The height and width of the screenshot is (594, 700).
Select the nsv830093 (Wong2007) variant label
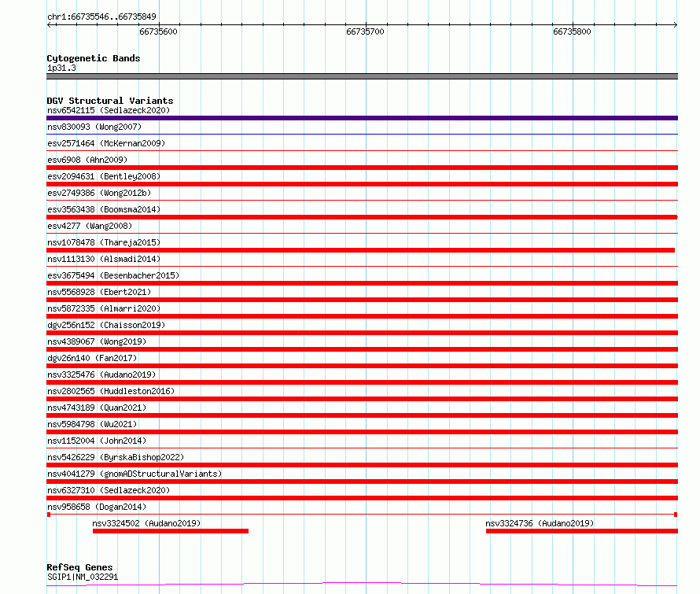pyautogui.click(x=94, y=127)
